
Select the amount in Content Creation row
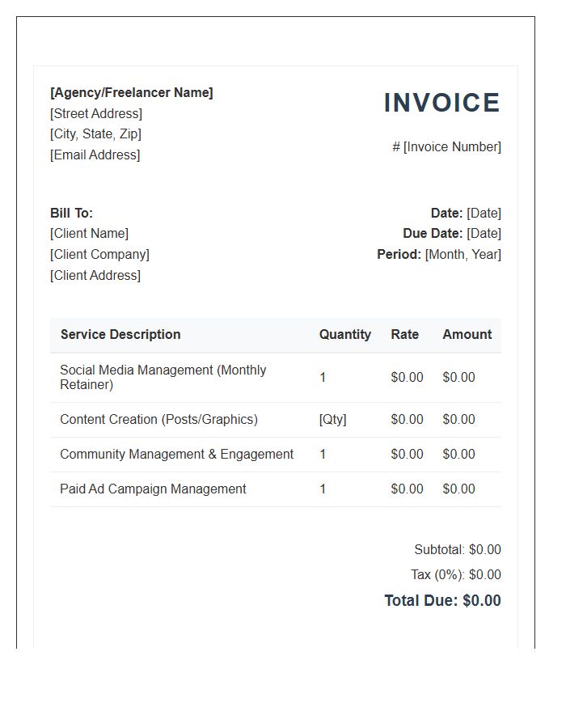click(458, 420)
